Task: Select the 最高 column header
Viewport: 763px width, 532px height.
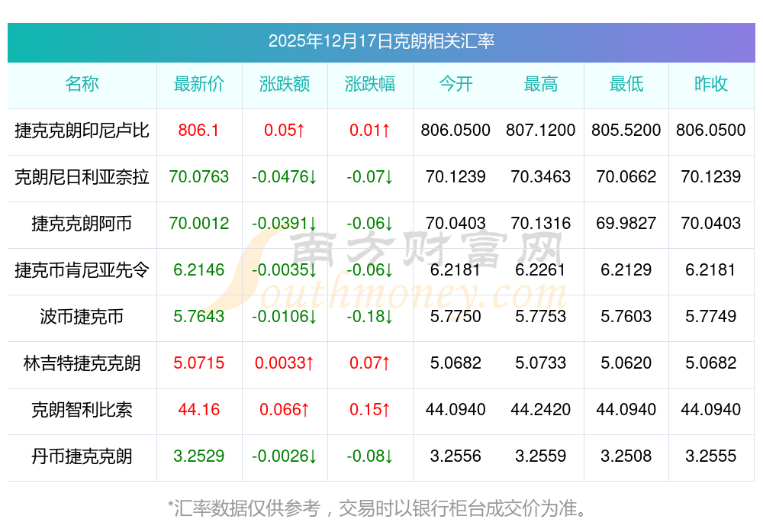Action: 541,84
